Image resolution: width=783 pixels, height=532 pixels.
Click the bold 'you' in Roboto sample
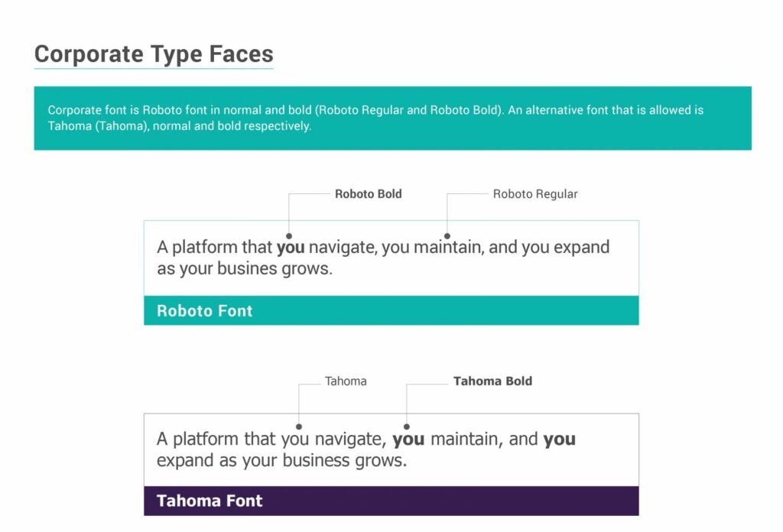point(291,248)
